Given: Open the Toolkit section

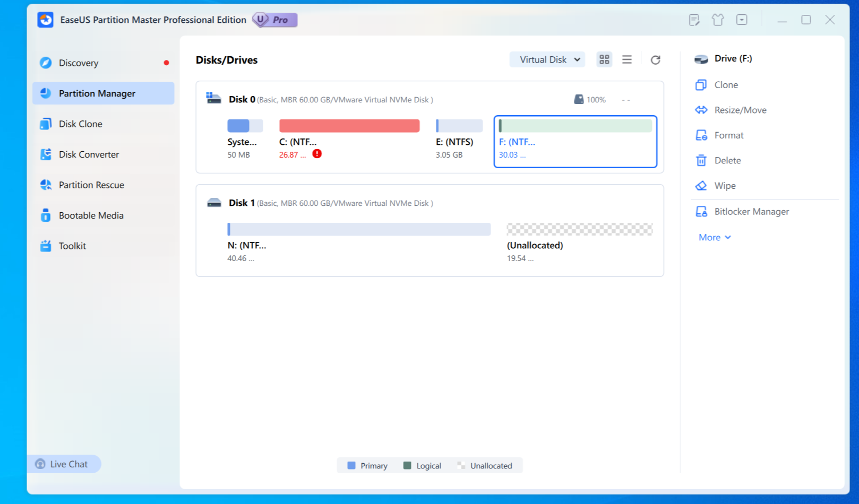Looking at the screenshot, I should coord(103,246).
